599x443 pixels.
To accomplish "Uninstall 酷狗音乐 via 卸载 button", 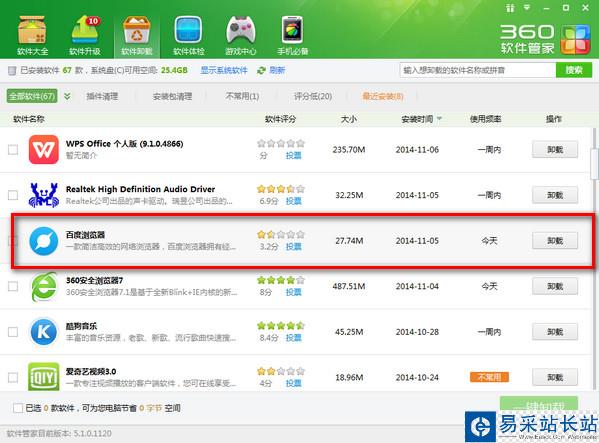I will coord(555,332).
